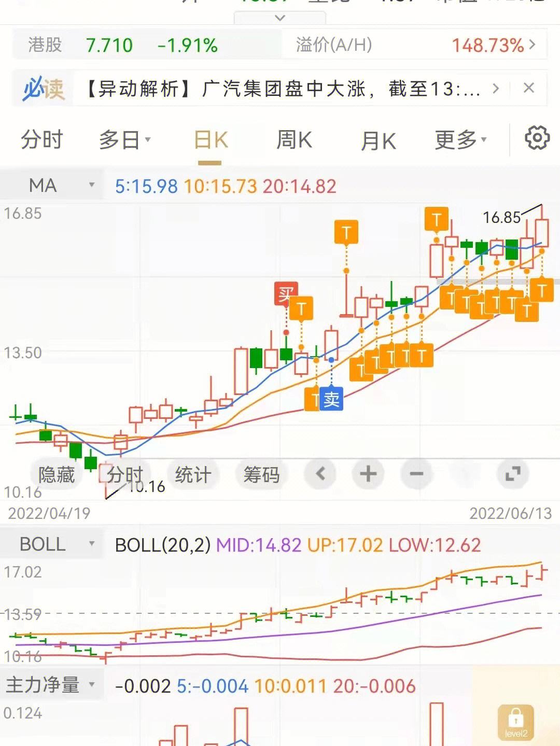Collapse the panel with the top chevron

[x=280, y=17]
